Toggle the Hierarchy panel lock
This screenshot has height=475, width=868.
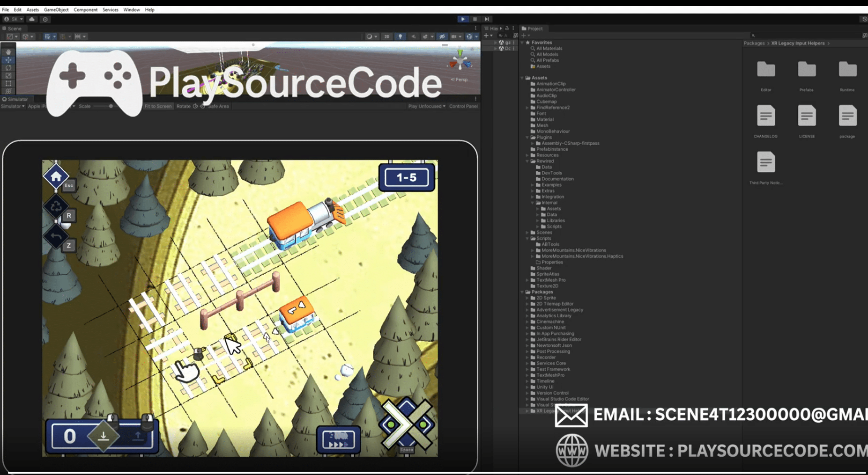(507, 29)
